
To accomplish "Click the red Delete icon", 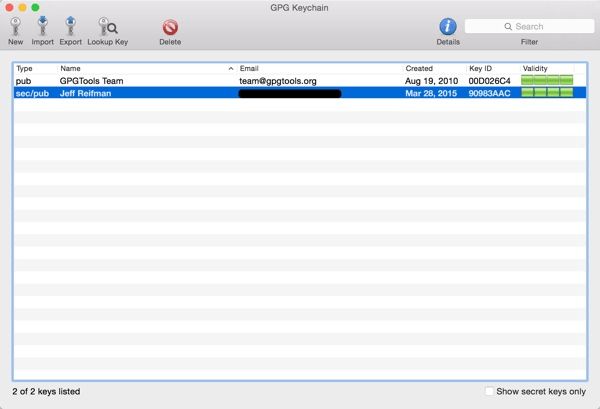I will pyautogui.click(x=170, y=28).
